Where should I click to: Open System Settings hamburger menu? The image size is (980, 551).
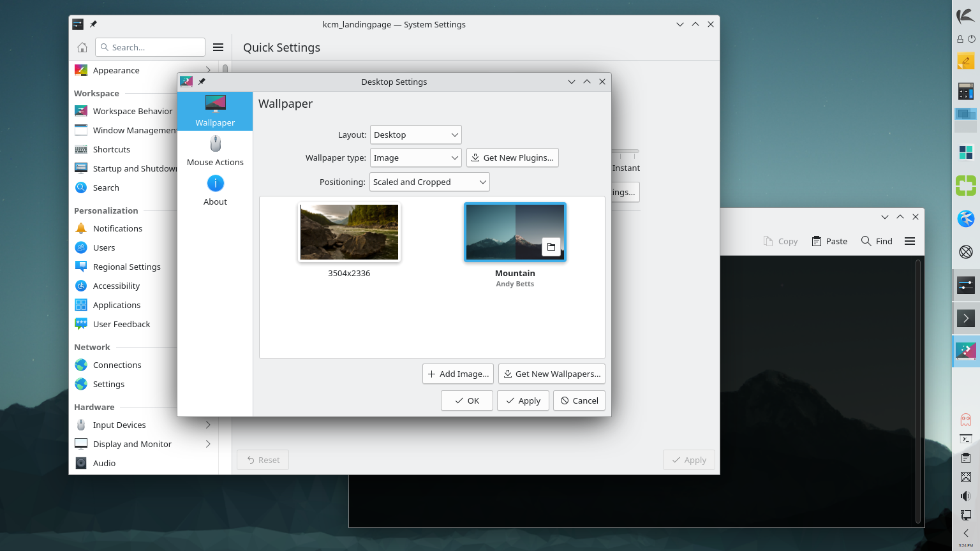click(x=218, y=47)
